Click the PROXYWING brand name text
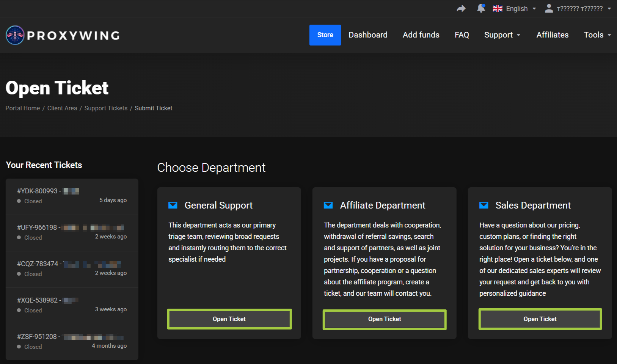Image resolution: width=617 pixels, height=364 pixels. (74, 36)
